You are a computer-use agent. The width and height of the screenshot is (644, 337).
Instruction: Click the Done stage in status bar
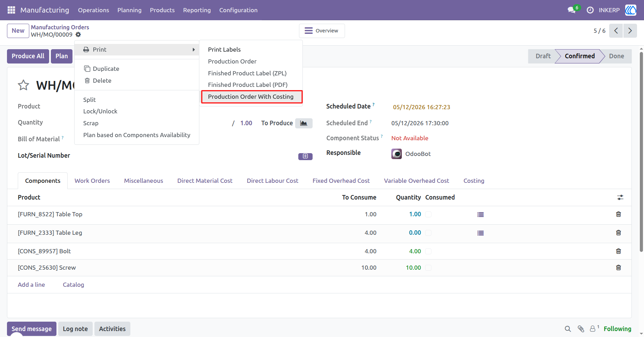tap(616, 56)
